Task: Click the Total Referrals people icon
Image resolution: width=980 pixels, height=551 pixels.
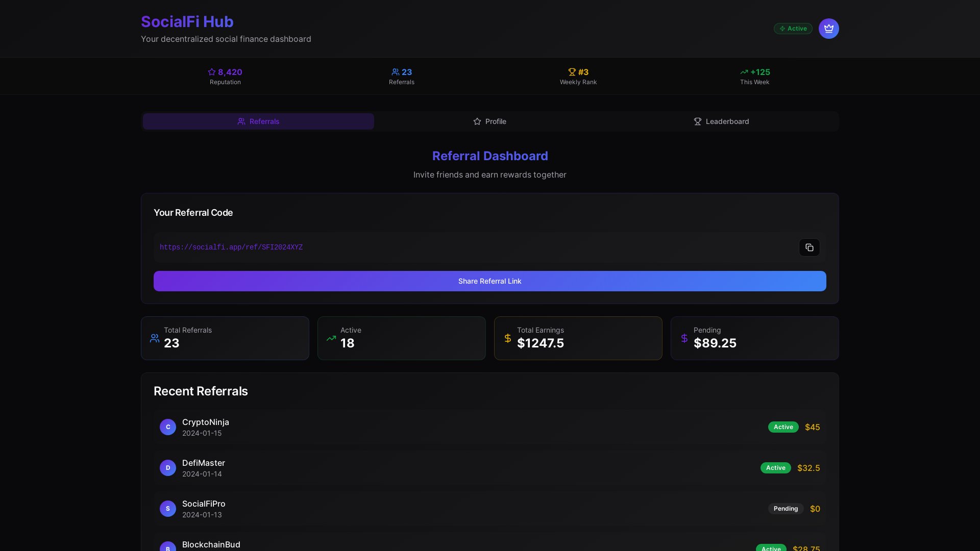Action: pyautogui.click(x=155, y=338)
